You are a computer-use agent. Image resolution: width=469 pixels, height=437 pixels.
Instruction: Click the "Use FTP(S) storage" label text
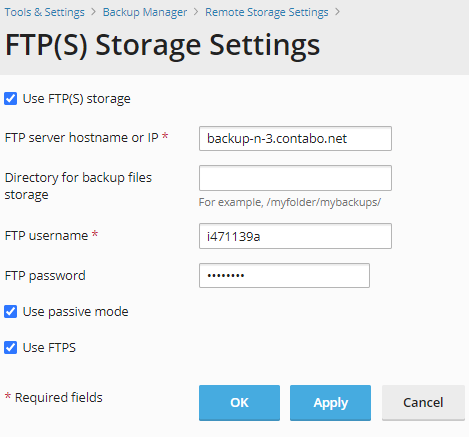[x=77, y=99]
